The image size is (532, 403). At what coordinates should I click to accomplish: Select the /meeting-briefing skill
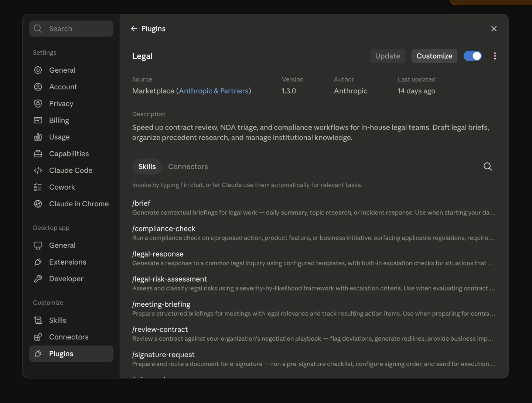(x=314, y=309)
